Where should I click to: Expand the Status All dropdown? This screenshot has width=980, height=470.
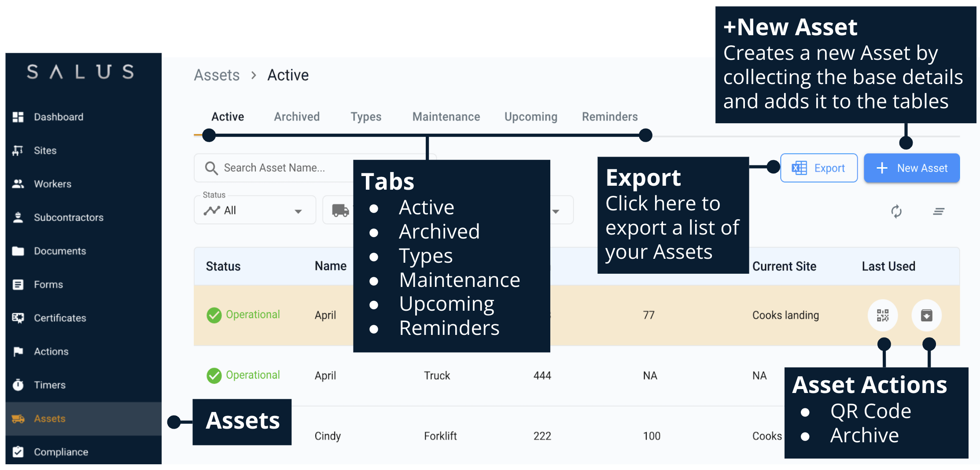[254, 210]
